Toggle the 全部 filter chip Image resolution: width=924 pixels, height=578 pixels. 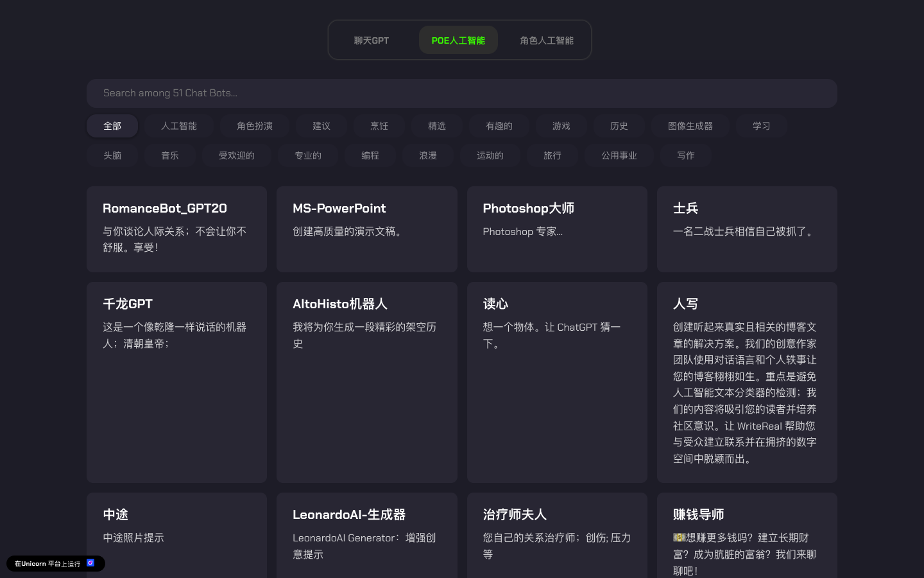(112, 126)
